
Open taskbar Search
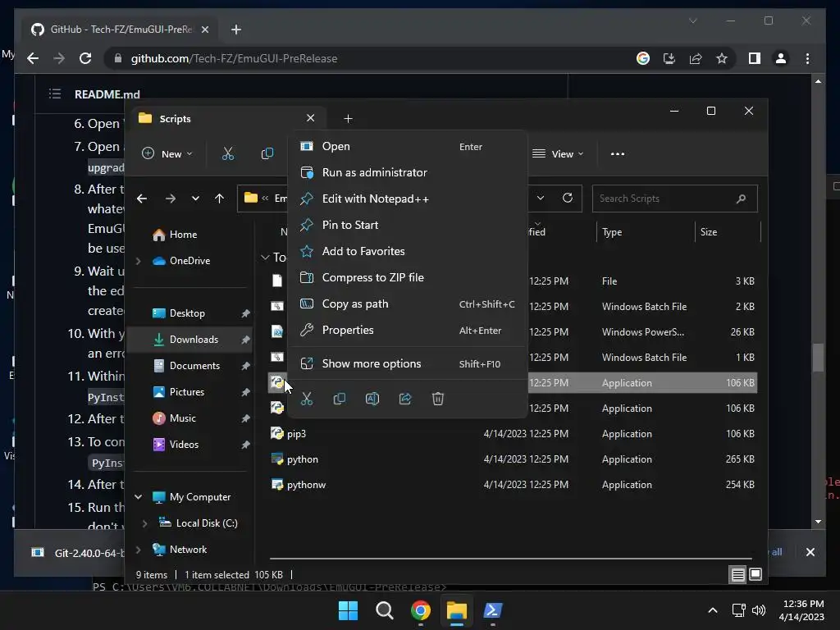click(x=385, y=610)
